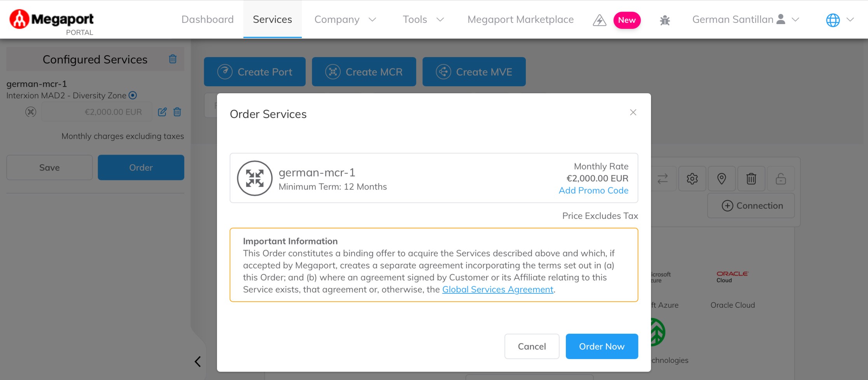
Task: Click the Megaport Portal logo
Action: tap(52, 23)
